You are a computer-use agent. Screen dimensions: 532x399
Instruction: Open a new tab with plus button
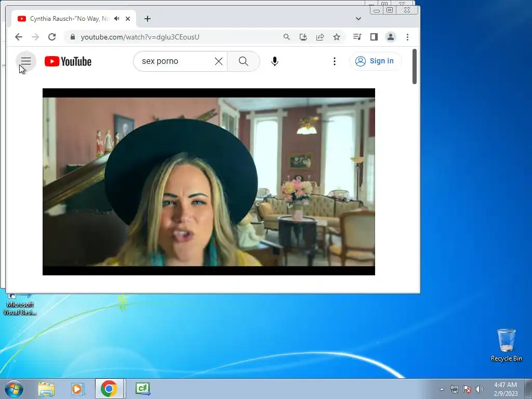[147, 19]
